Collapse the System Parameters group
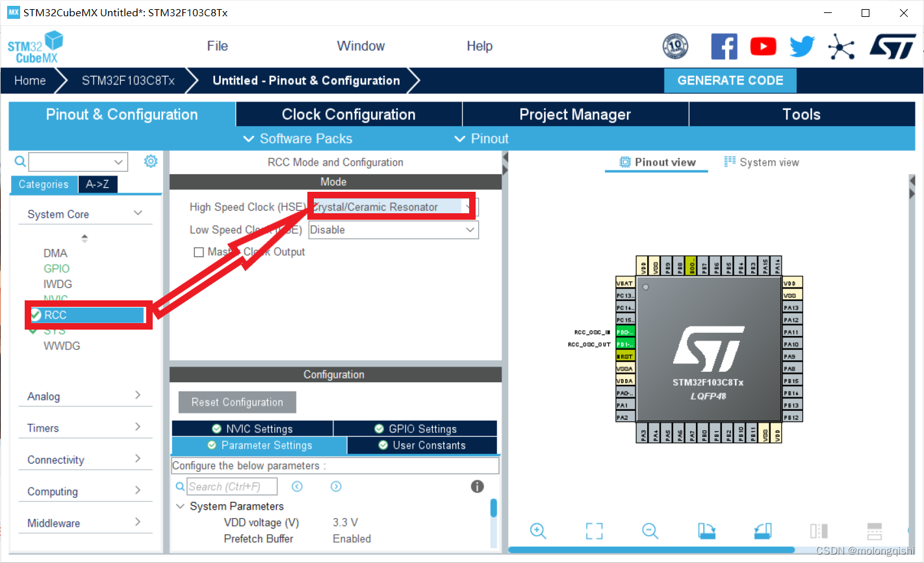This screenshot has width=924, height=563. point(181,506)
